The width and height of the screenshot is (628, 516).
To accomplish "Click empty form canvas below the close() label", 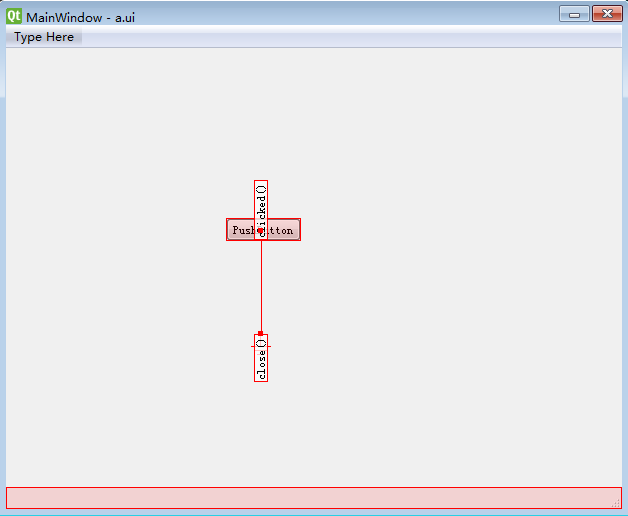I will click(x=261, y=430).
